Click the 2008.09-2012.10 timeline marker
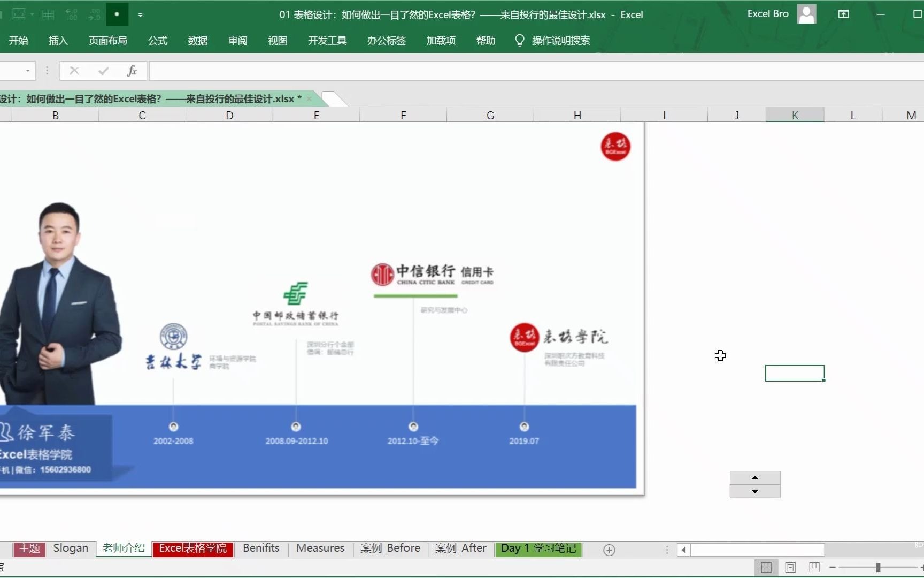This screenshot has width=924, height=578. (x=296, y=427)
